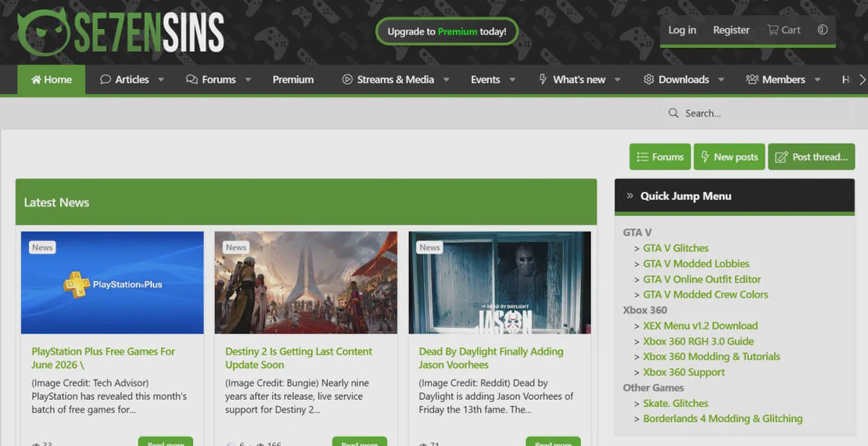Click Read more on Dead By Daylight card
This screenshot has height=446, width=868.
pyautogui.click(x=553, y=441)
